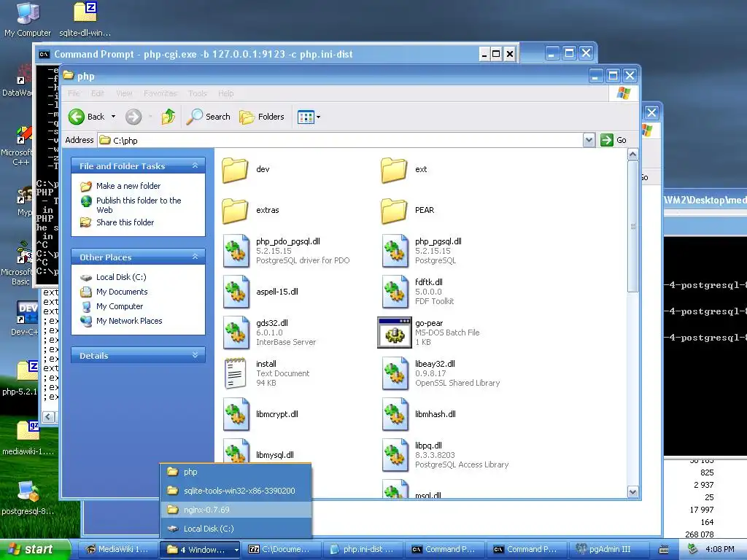Open the Help menu

(x=226, y=93)
